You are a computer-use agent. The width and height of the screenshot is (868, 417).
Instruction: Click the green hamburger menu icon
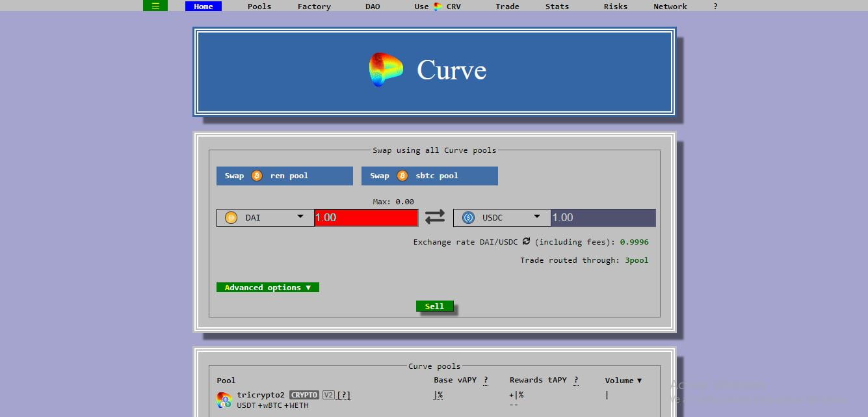coord(155,6)
